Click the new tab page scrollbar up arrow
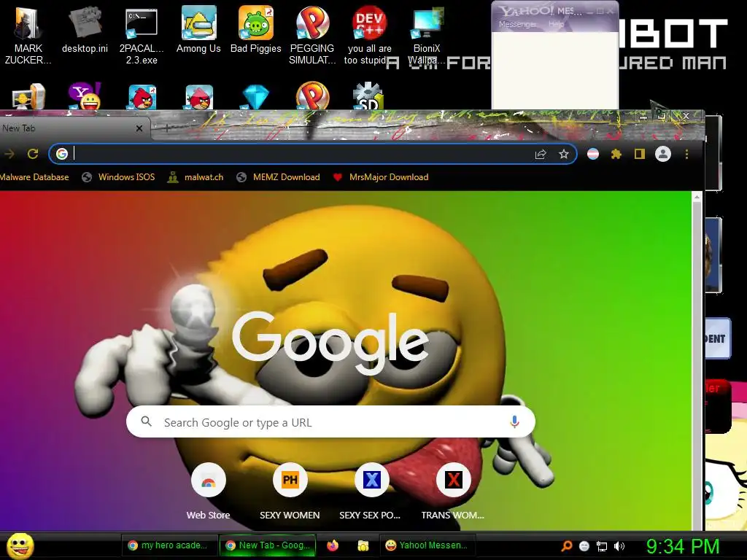The image size is (747, 560). click(697, 197)
